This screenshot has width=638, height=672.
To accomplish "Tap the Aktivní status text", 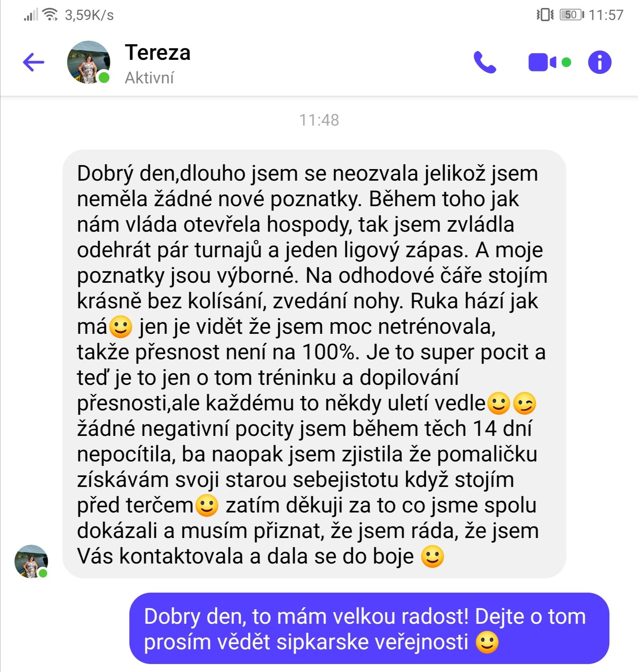I will point(150,78).
